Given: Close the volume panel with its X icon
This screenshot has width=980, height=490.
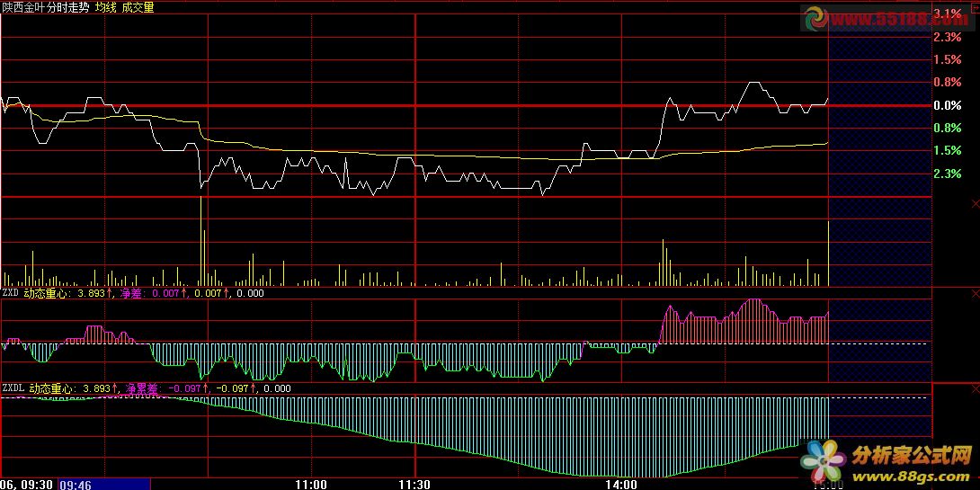Looking at the screenshot, I should (x=976, y=204).
